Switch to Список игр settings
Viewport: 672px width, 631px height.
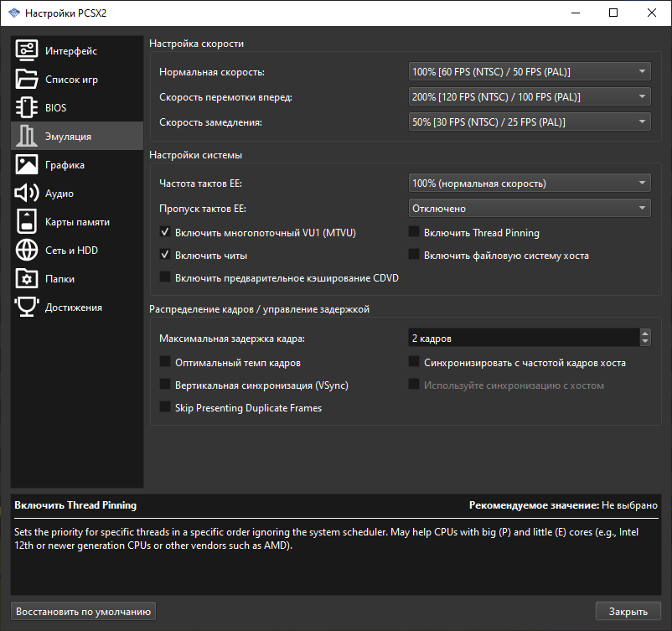(x=77, y=79)
